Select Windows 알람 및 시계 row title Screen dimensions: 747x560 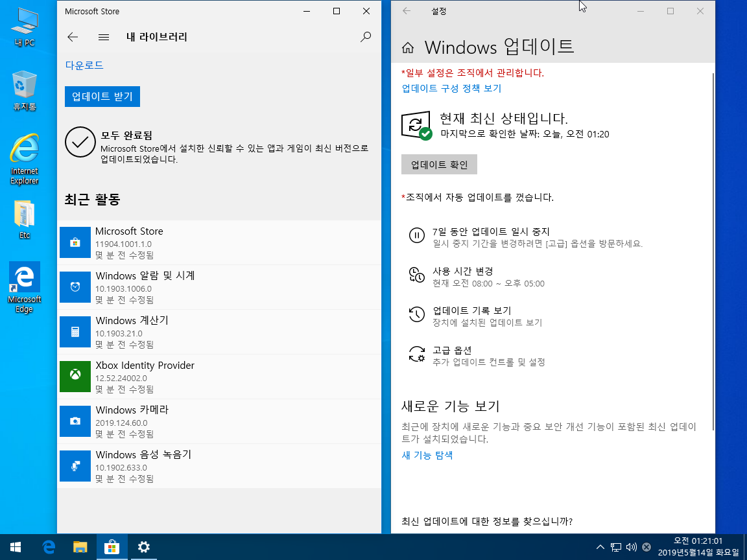(145, 275)
